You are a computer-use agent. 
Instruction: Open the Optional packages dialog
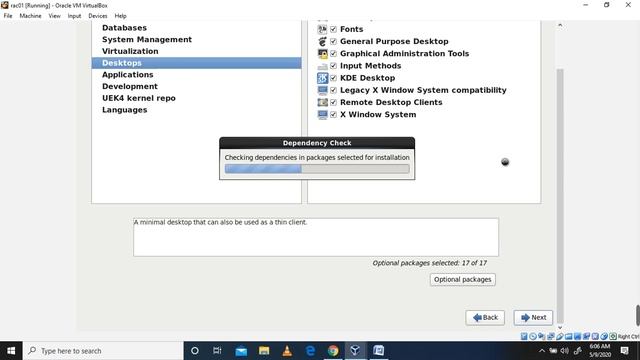(x=462, y=280)
